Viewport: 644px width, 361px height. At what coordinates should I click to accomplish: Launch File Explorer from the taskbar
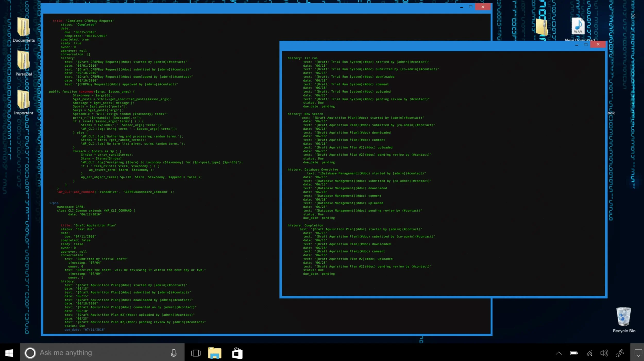pos(215,353)
